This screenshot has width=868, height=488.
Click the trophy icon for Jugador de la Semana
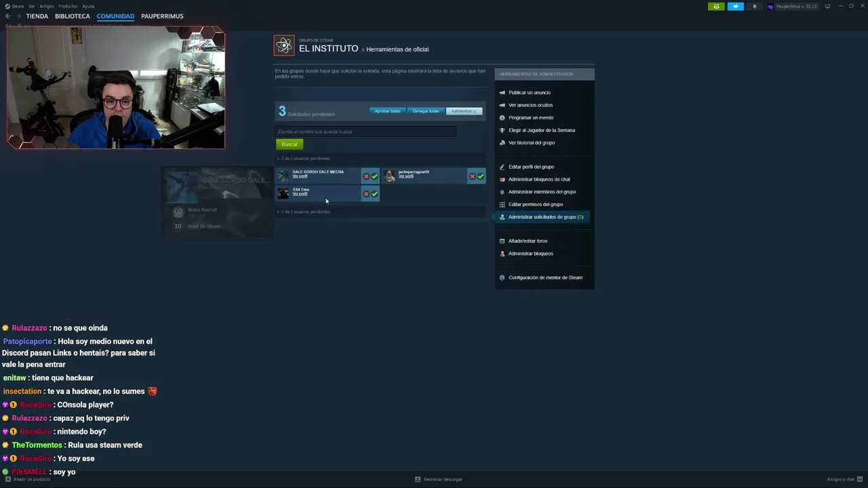click(x=502, y=130)
